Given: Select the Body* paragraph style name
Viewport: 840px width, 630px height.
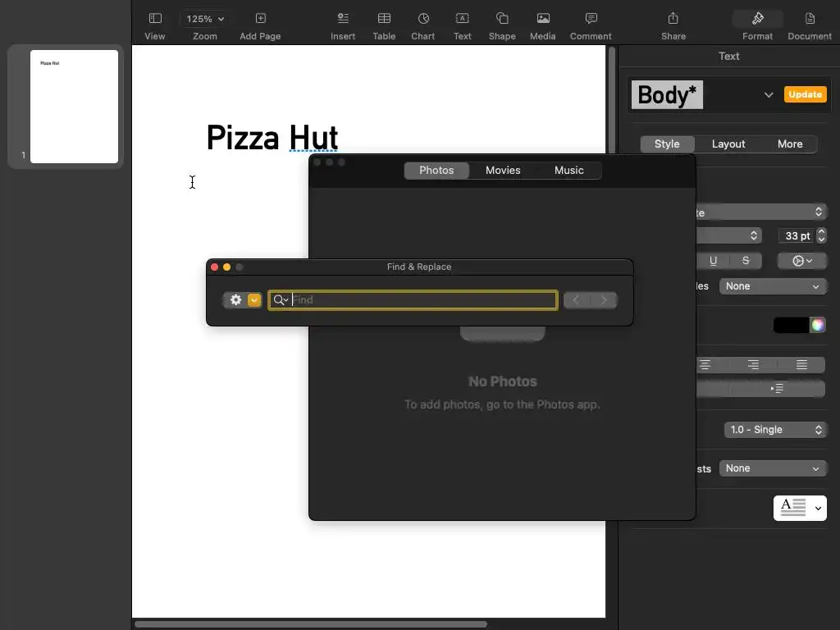Looking at the screenshot, I should click(x=667, y=95).
